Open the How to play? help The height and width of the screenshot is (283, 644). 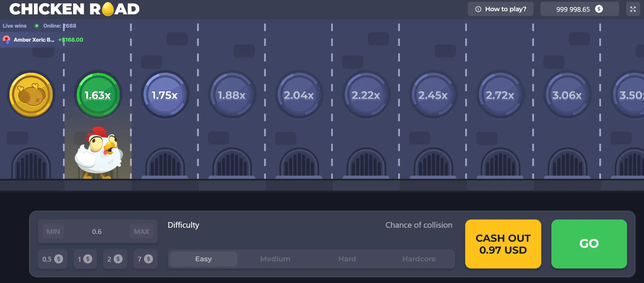tap(501, 9)
